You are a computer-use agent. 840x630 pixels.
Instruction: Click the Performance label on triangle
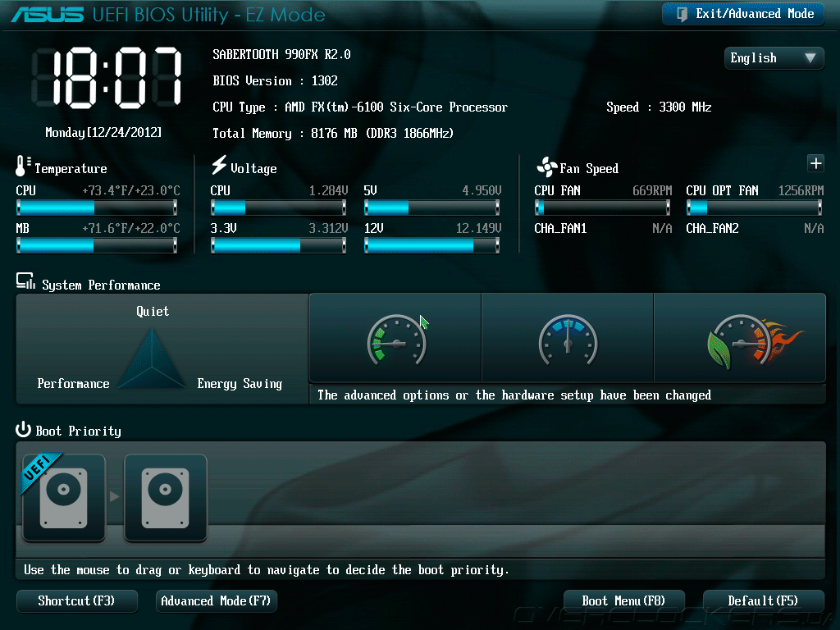coord(73,384)
